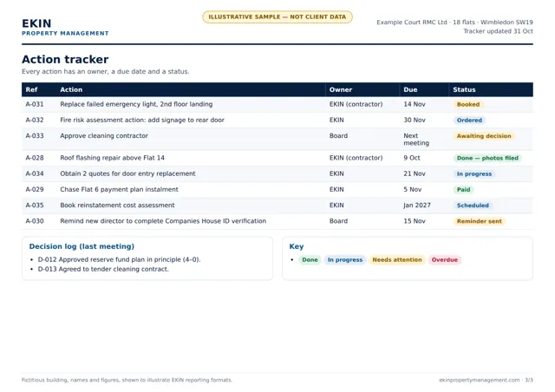Click the 'In progress' key badge
This screenshot has height=392, width=555.
click(345, 260)
